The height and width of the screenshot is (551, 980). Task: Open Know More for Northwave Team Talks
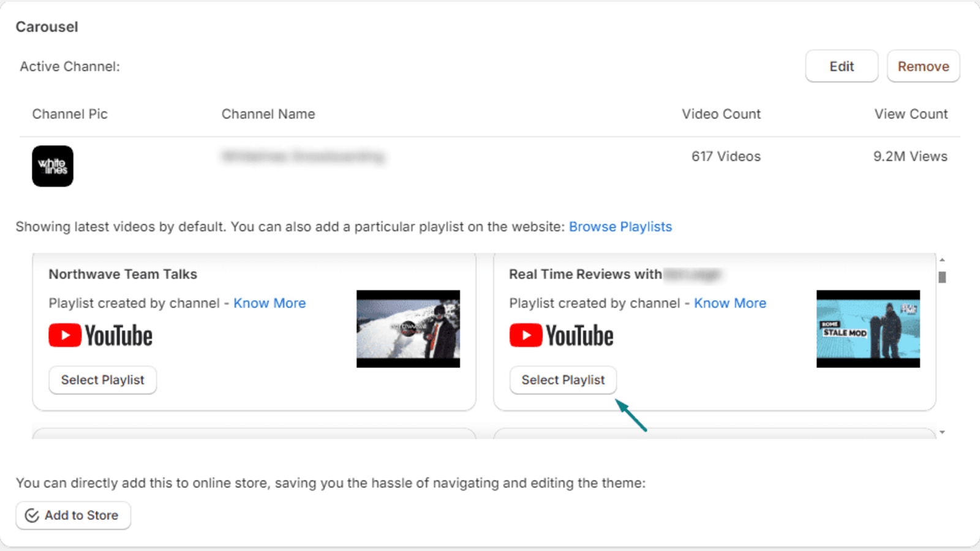coord(269,303)
